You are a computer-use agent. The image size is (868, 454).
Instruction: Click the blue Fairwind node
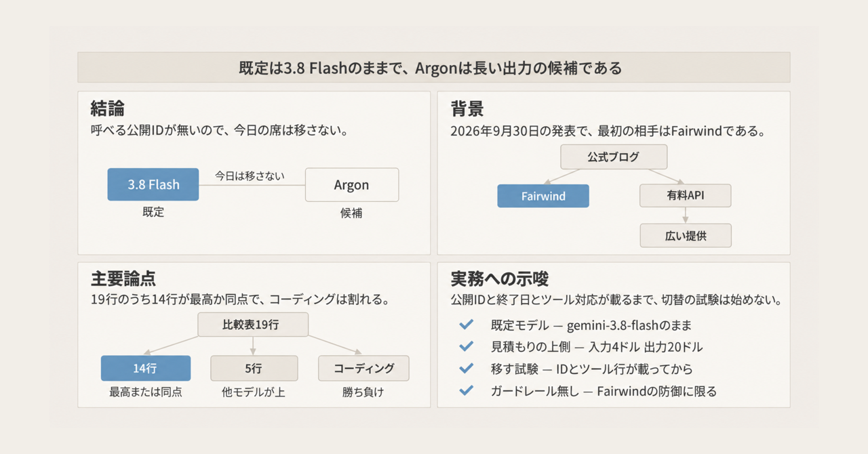pos(543,196)
